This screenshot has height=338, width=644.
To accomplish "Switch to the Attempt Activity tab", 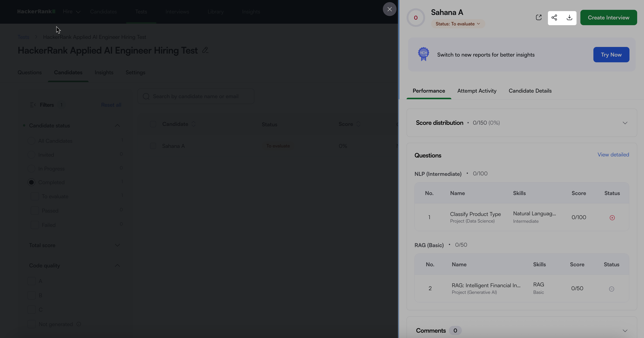I will click(477, 91).
